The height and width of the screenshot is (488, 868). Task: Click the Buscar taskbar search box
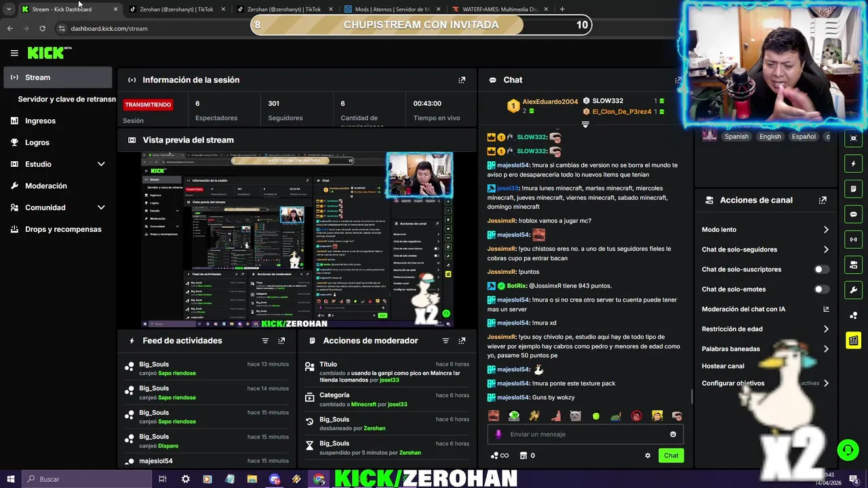[86, 479]
